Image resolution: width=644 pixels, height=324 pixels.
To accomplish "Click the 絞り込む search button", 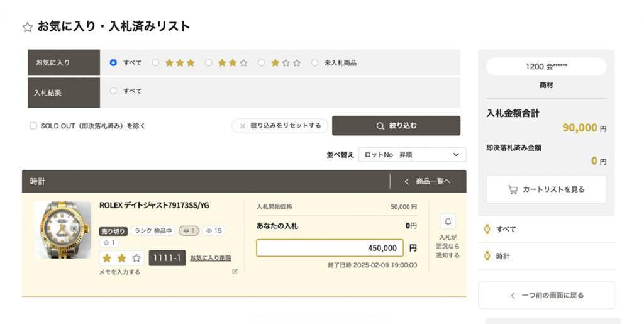I will point(396,126).
